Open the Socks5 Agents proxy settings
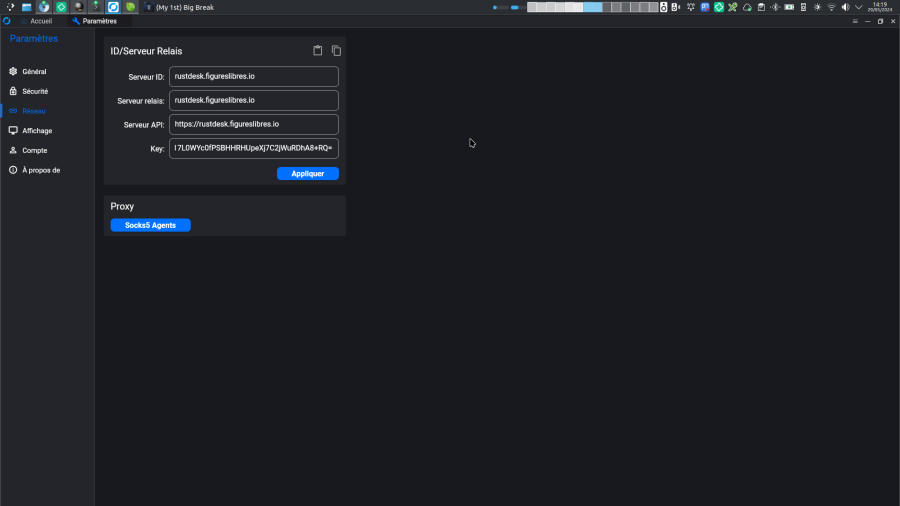This screenshot has width=900, height=506. (150, 225)
